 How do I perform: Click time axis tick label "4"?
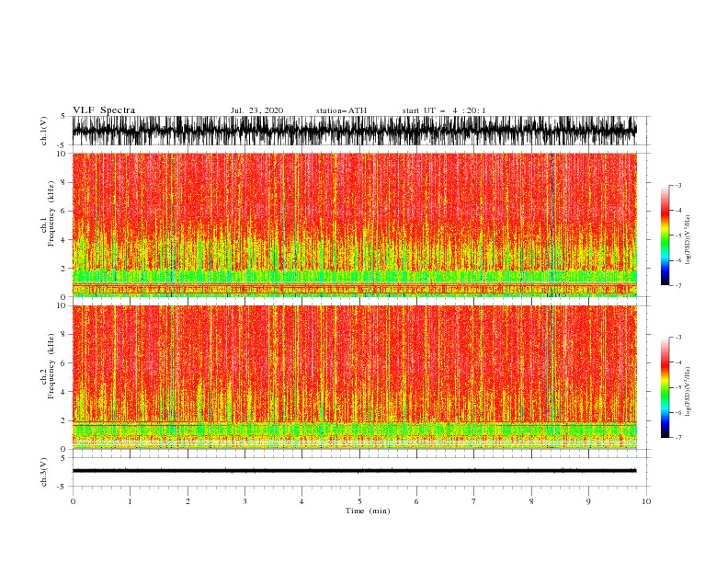pos(301,501)
